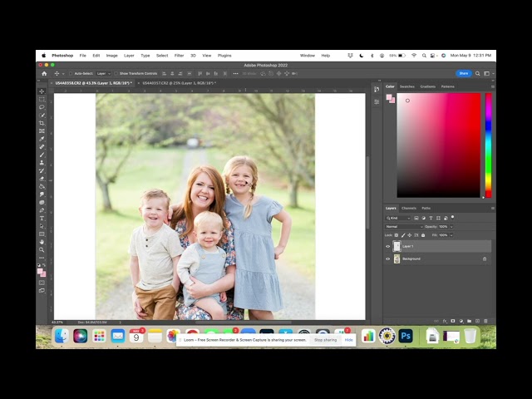This screenshot has width=532, height=399.
Task: Select the Path Selection tool
Action: click(x=42, y=226)
